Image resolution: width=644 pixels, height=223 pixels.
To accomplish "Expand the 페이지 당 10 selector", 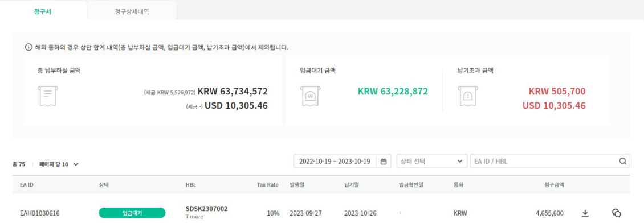I will point(59,164).
